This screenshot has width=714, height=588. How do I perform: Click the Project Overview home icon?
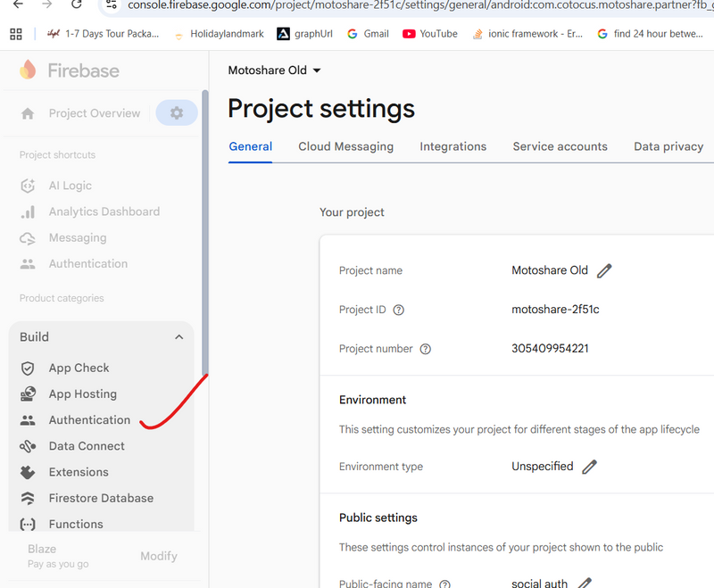(x=28, y=113)
